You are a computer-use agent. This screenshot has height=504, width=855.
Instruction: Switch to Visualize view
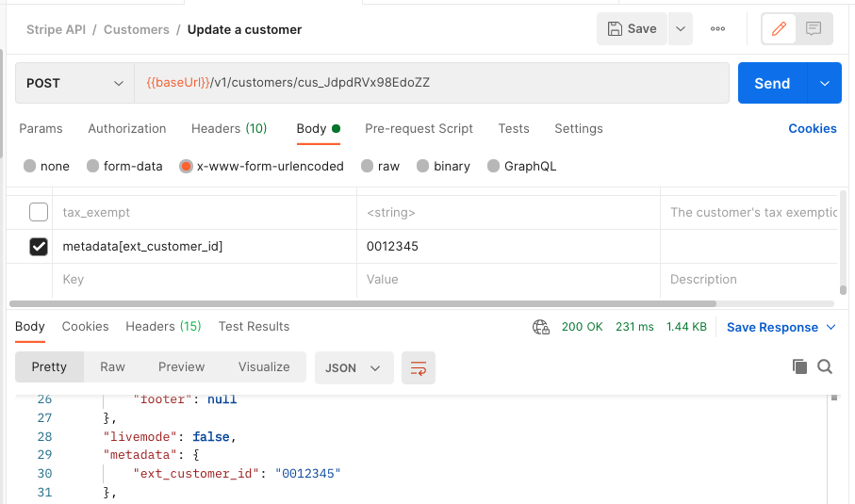point(264,367)
